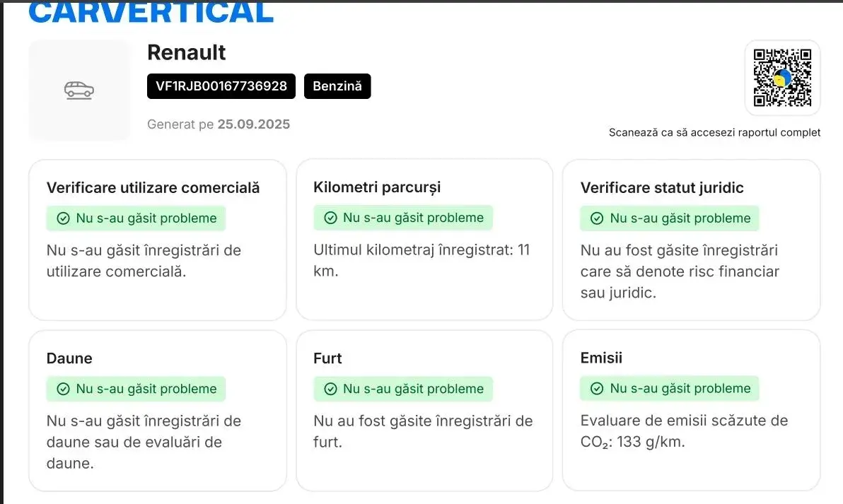Click the generation date 25.09.2025
Viewport: 843px width, 504px height.
pos(253,124)
